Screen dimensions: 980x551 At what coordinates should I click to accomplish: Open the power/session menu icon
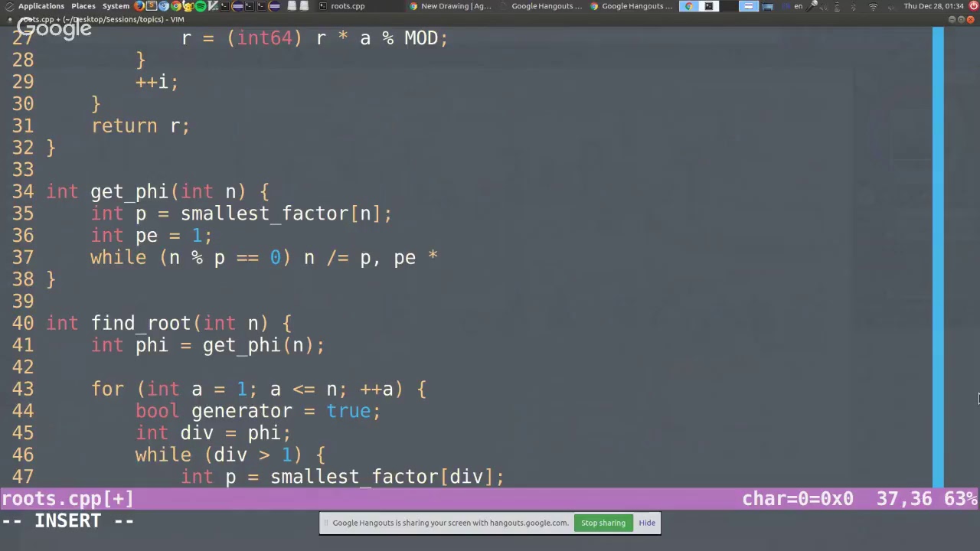[972, 6]
